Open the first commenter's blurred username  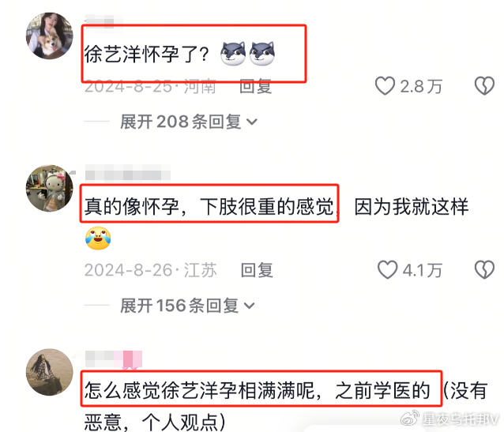click(x=103, y=21)
